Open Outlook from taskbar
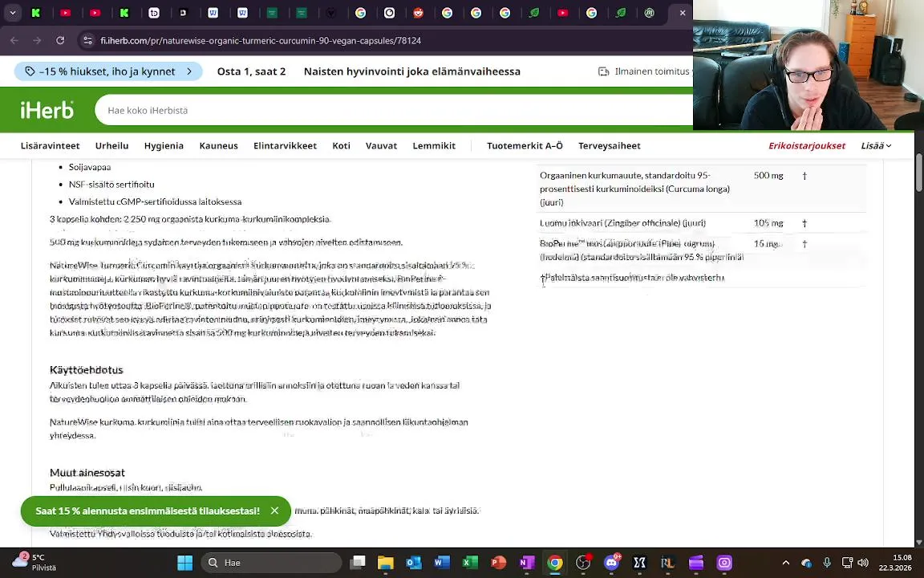Screen dimensions: 924x578 click(414, 563)
